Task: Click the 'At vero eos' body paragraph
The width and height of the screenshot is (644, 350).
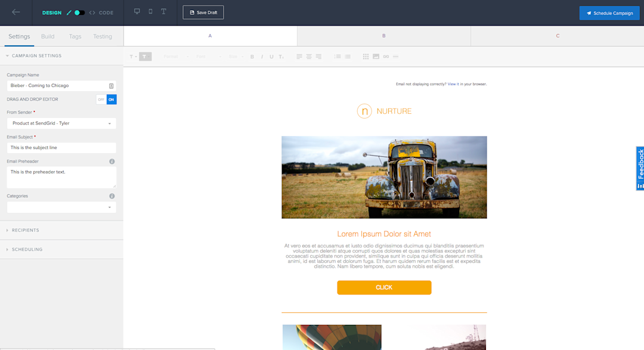Action: 384,256
